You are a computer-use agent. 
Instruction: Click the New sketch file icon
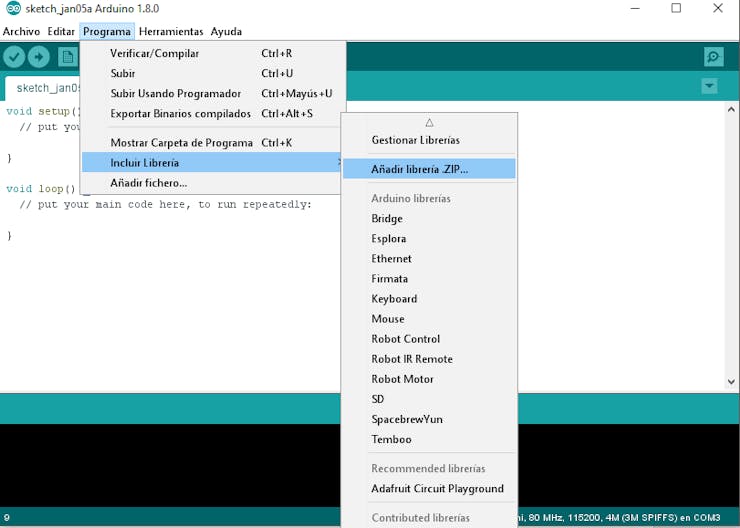68,57
